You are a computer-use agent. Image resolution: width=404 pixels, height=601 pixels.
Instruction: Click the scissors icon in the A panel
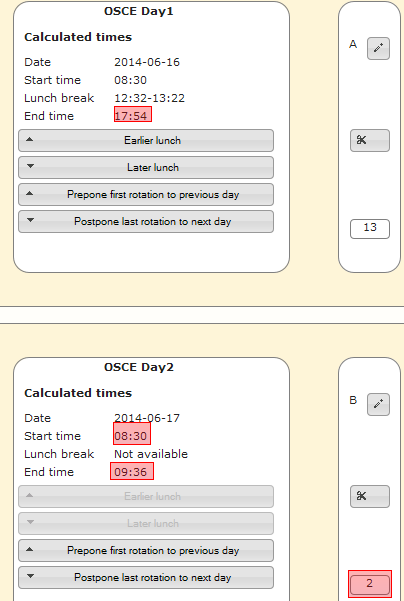(x=370, y=140)
